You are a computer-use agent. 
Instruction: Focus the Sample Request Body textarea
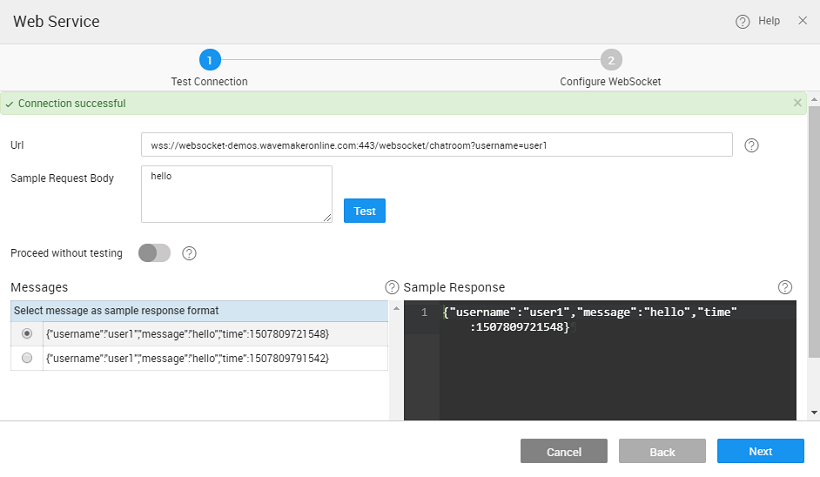(x=236, y=193)
